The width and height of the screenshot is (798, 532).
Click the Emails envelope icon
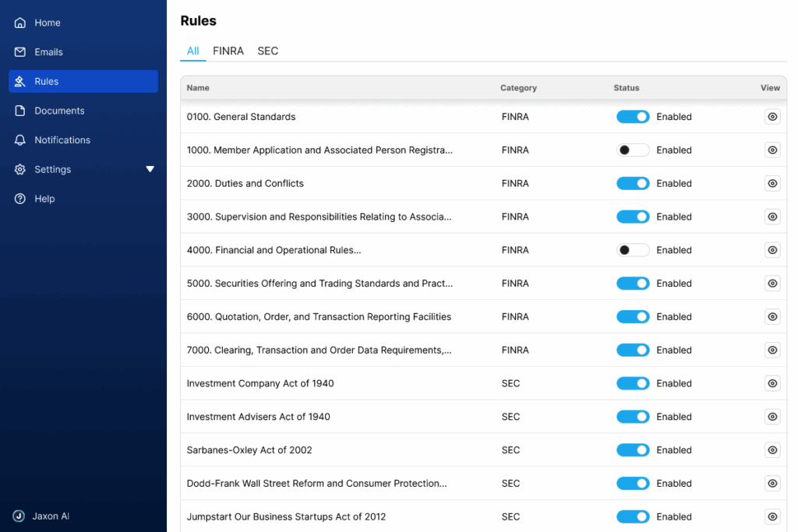[19, 52]
